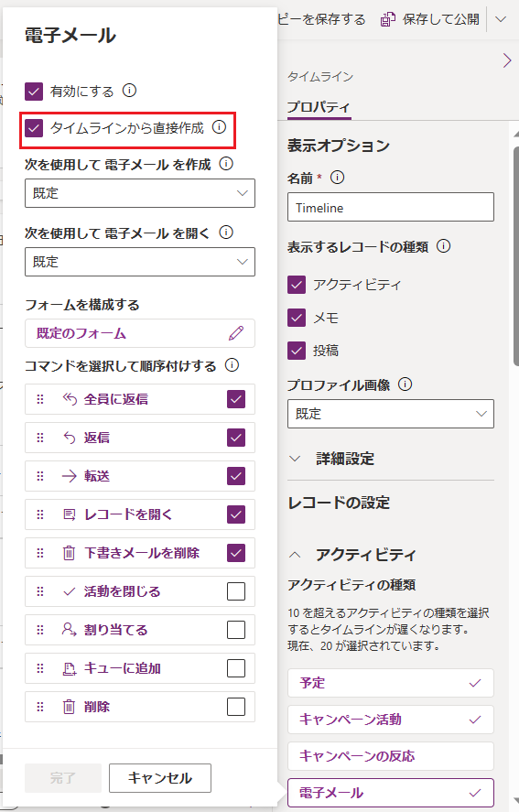Viewport: 519px width, 812px height.
Task: Click pencil edit icon in 既定のフォーム
Action: coord(236,333)
